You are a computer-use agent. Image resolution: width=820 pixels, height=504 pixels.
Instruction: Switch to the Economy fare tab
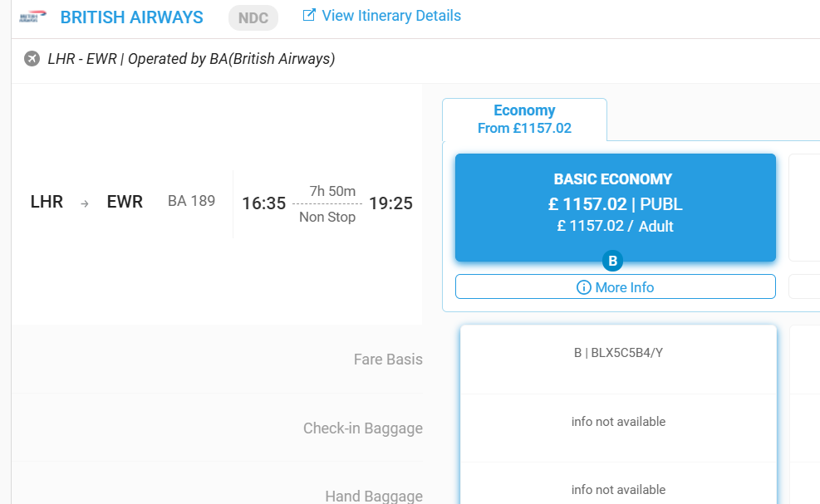click(524, 119)
